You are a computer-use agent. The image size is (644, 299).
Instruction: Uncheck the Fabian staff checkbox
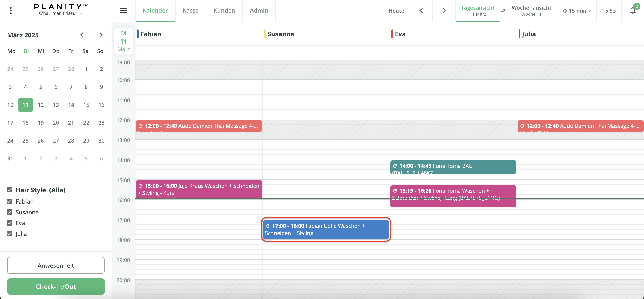coord(9,201)
